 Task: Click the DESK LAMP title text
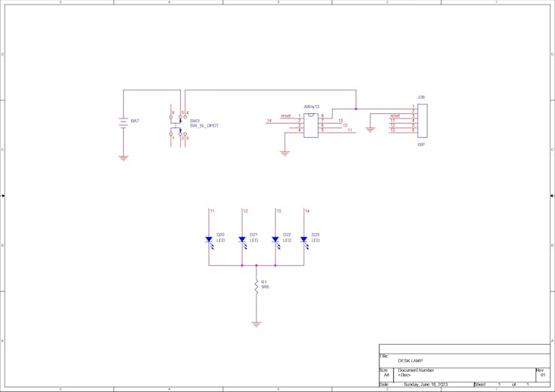pyautogui.click(x=410, y=361)
